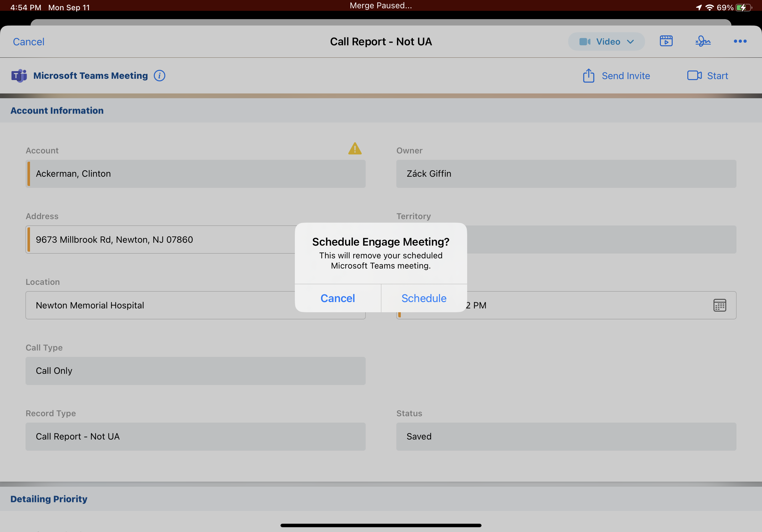Tap the Account Information section header
The height and width of the screenshot is (532, 762).
tap(57, 110)
